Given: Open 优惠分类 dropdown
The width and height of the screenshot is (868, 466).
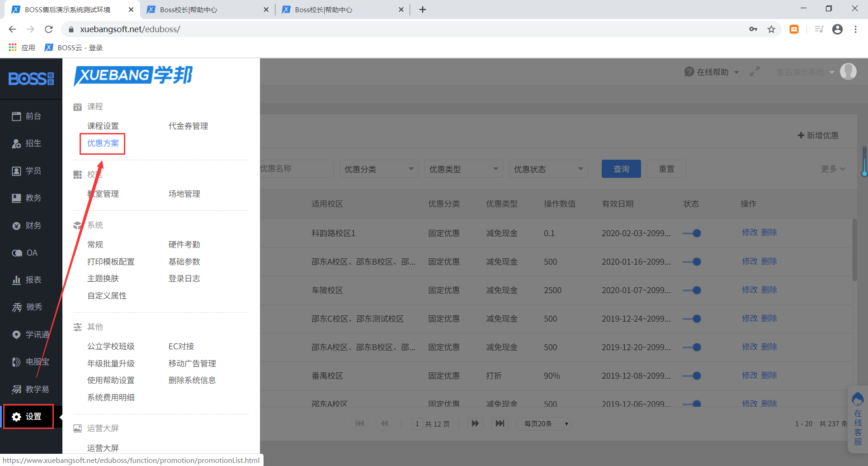Looking at the screenshot, I should pos(379,169).
